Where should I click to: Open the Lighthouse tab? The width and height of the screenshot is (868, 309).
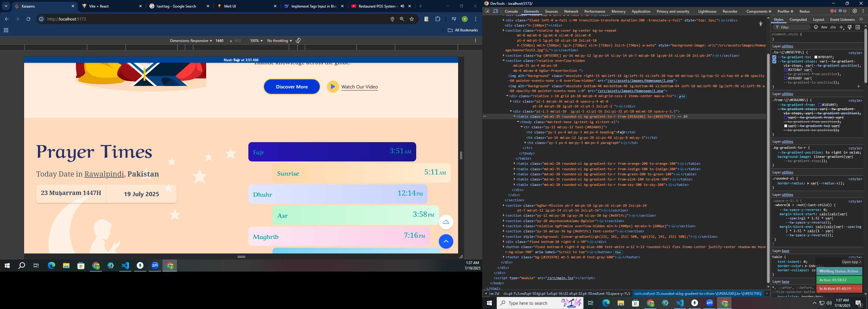(x=707, y=11)
